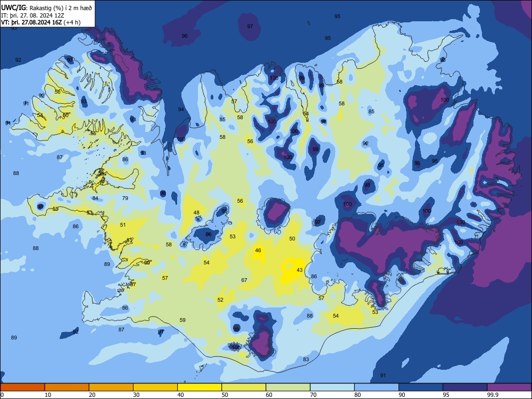
Task: Select the light blue 80–90 legend swatch
Action: tap(376, 387)
